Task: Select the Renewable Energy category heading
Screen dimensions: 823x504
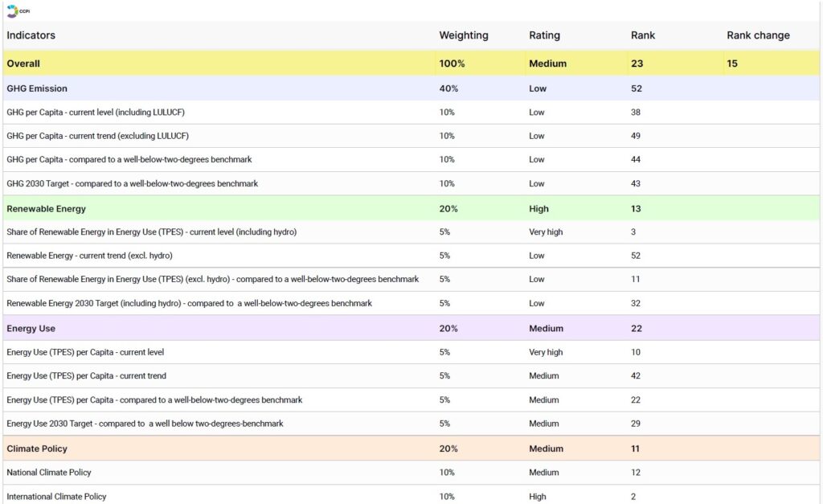Action: pyautogui.click(x=46, y=209)
